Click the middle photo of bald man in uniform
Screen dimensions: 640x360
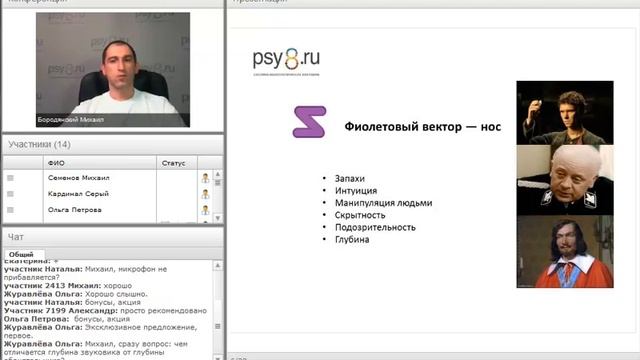pos(565,180)
